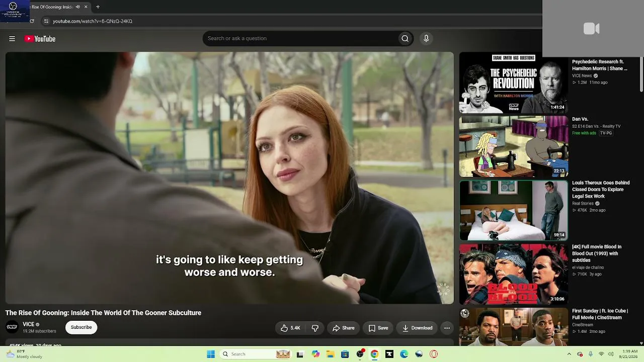The width and height of the screenshot is (644, 362).
Task: Click the browser address bar URL
Action: [x=93, y=21]
